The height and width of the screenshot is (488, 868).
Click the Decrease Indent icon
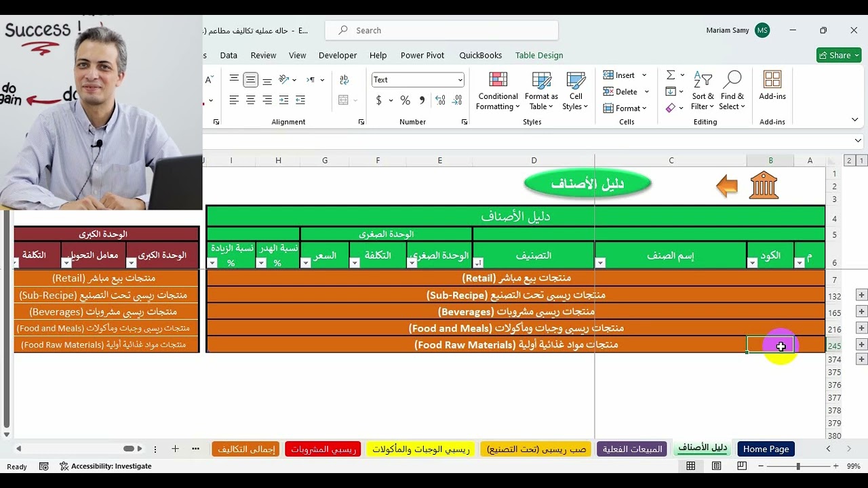click(x=284, y=100)
